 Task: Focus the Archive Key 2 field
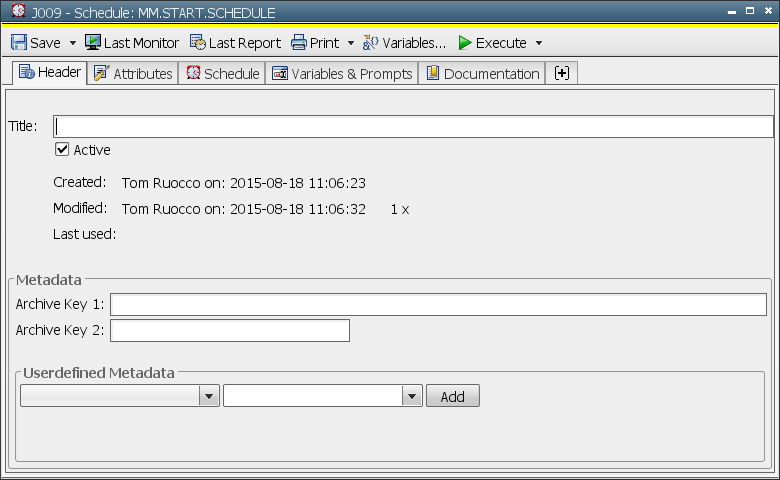pyautogui.click(x=230, y=330)
